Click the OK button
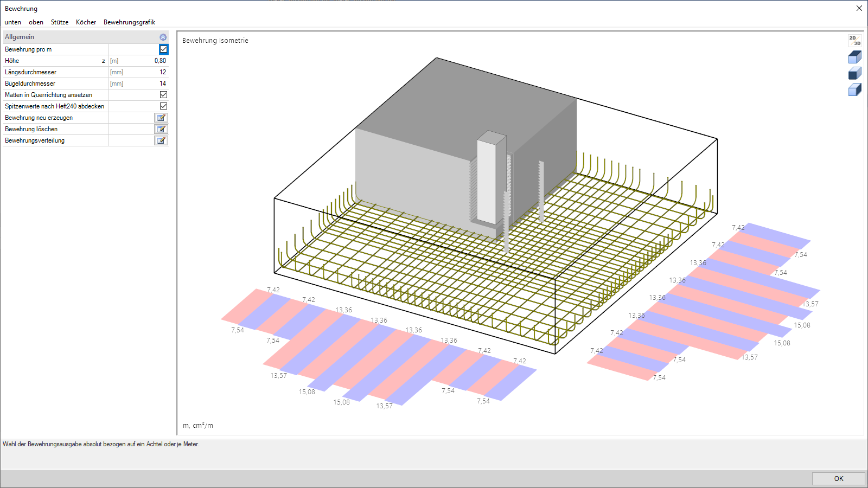 pyautogui.click(x=839, y=479)
